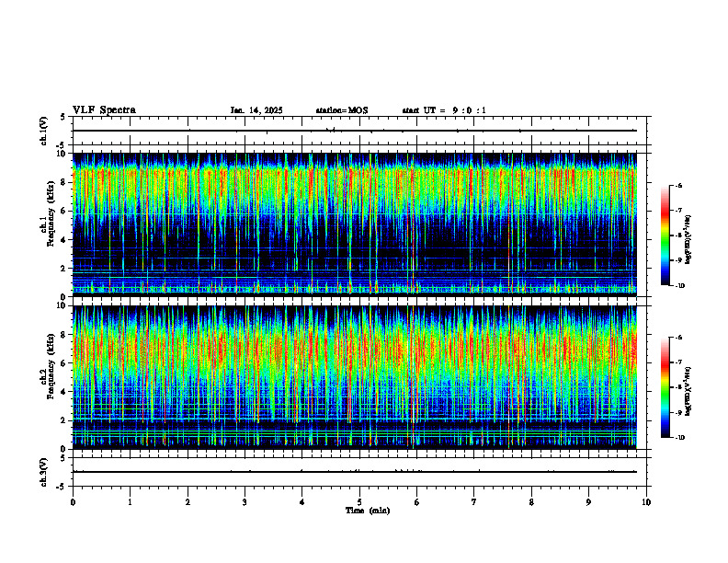The image size is (728, 563).
Task: Click the "ch.1(V)" axis label
Action: (43, 131)
